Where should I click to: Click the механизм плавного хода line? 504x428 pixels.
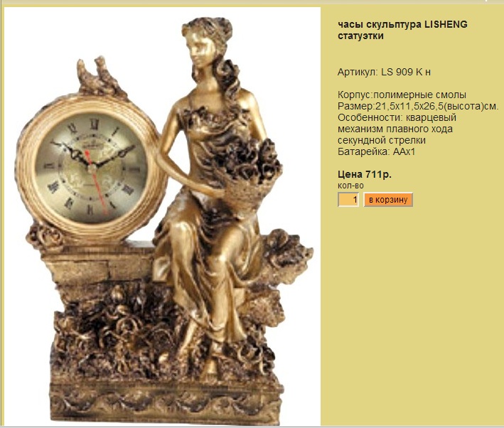click(395, 129)
